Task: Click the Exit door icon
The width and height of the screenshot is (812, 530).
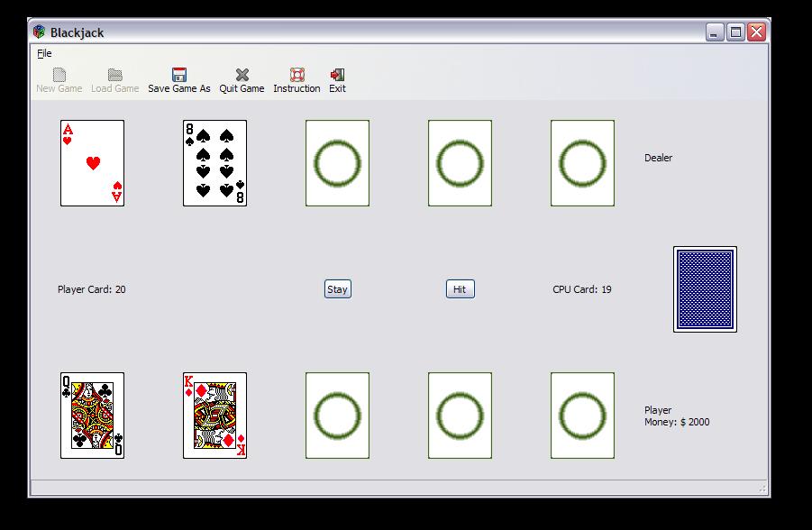Action: tap(337, 75)
